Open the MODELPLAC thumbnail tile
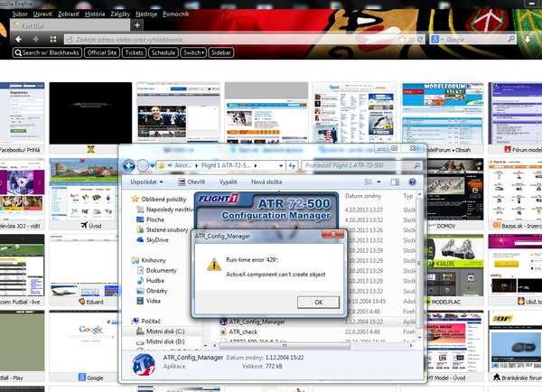 [x=455, y=270]
